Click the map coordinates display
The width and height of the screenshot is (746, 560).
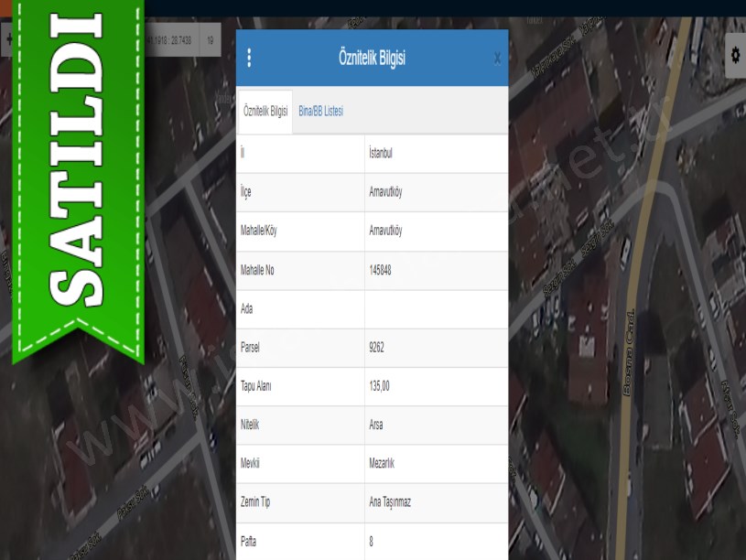pos(170,40)
